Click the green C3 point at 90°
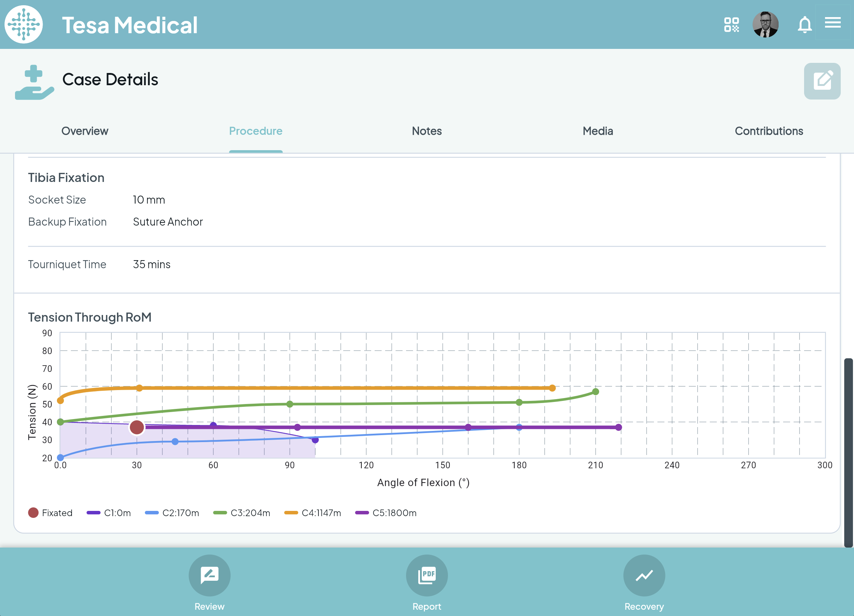This screenshot has width=854, height=616. [x=289, y=404]
